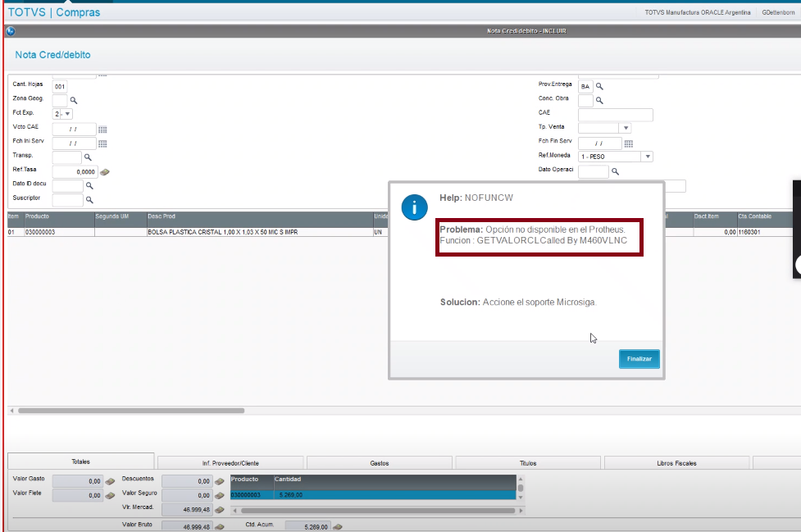801x532 pixels.
Task: Click calculator icon next to Valor Gasto
Action: pyautogui.click(x=110, y=481)
